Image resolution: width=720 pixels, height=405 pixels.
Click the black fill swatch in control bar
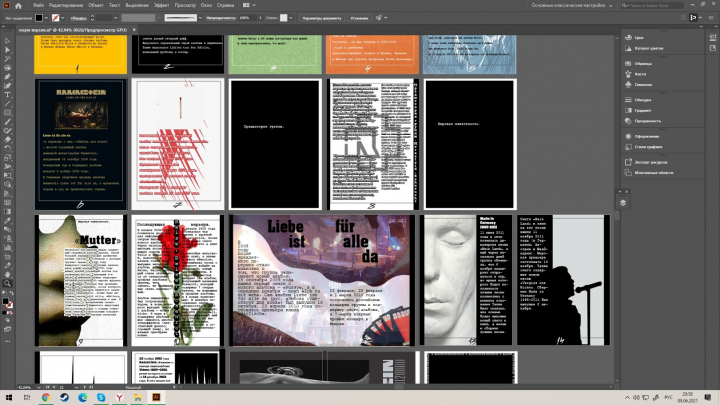[39, 18]
